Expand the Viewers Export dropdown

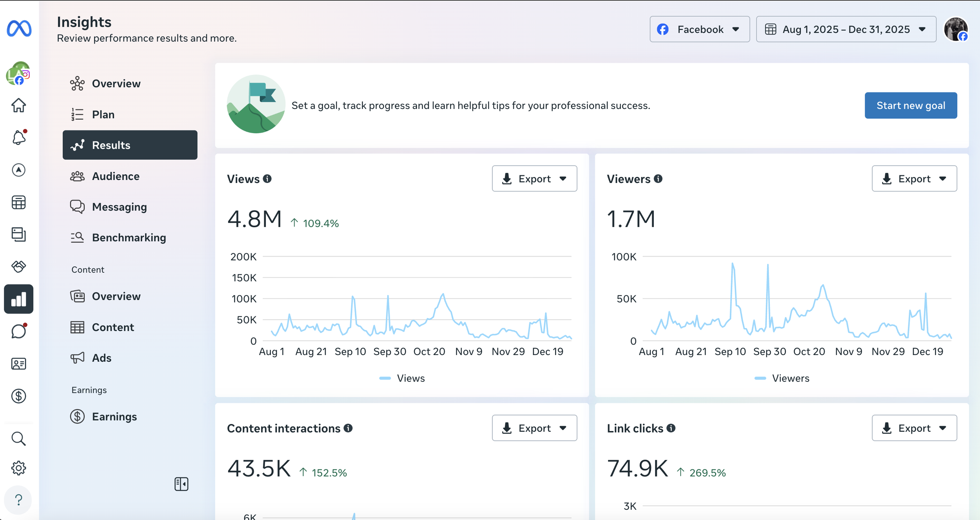914,179
